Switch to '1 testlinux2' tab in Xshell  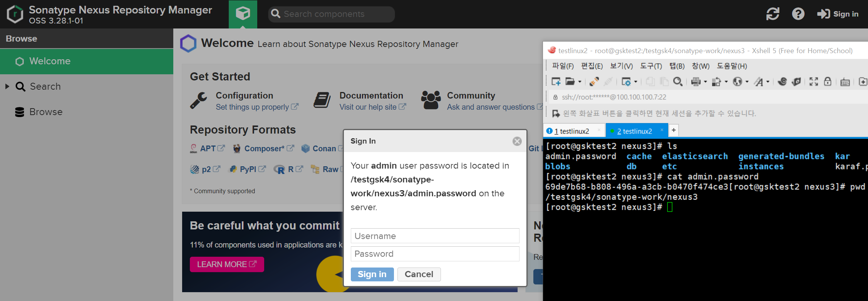(574, 131)
